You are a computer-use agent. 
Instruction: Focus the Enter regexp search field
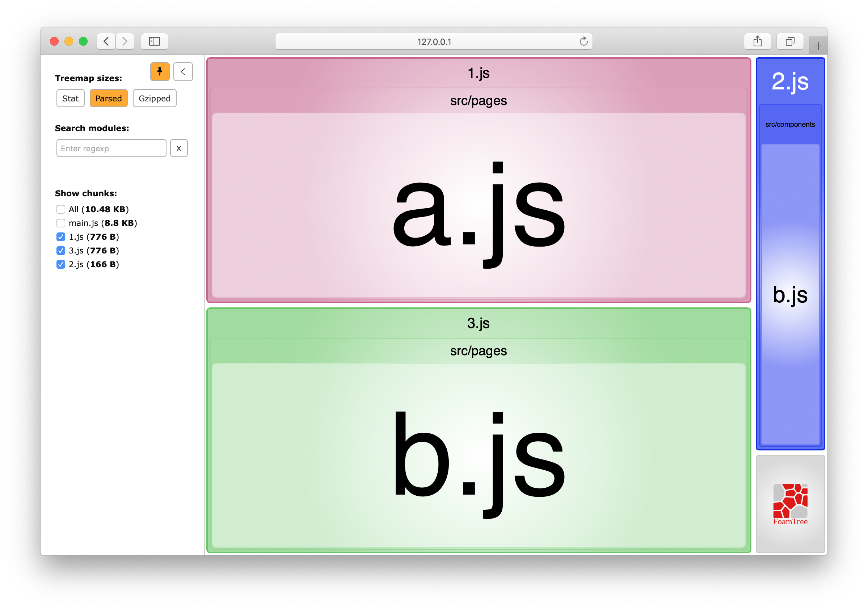click(111, 148)
